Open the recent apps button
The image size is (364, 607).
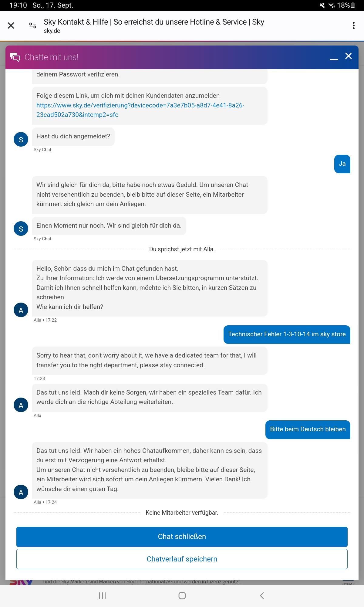click(102, 595)
